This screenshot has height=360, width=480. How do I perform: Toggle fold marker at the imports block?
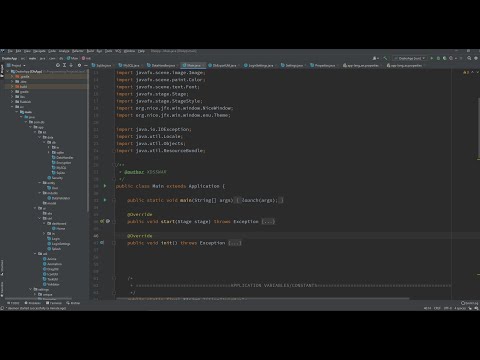[x=114, y=151]
